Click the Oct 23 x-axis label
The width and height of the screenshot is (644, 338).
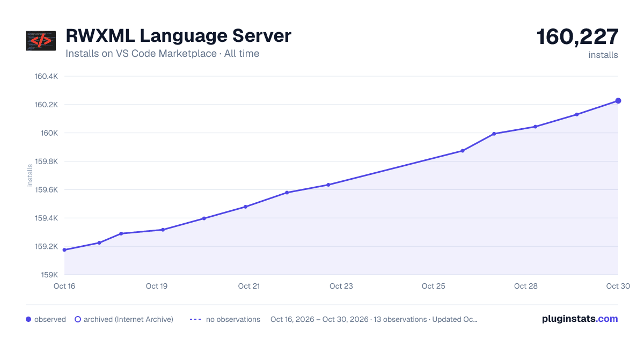341,286
